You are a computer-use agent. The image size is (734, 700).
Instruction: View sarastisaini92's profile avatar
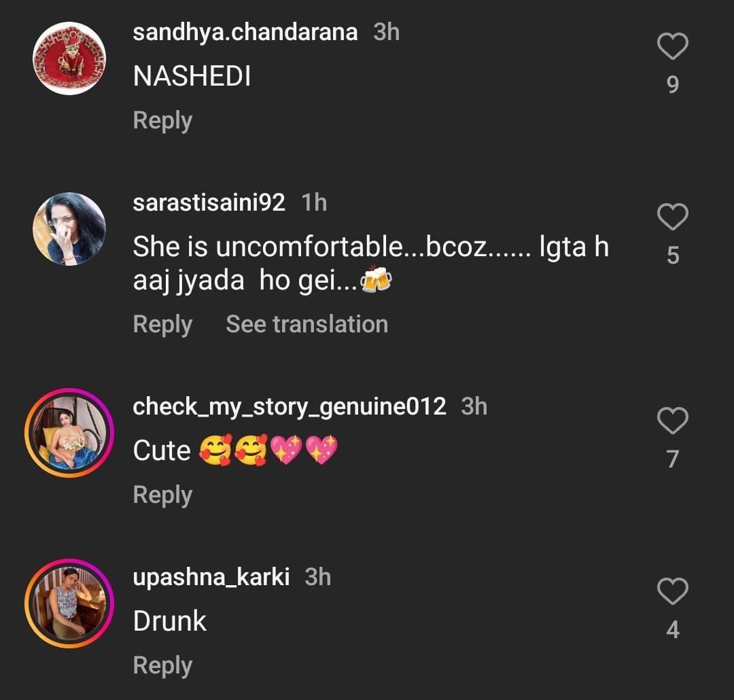click(69, 229)
